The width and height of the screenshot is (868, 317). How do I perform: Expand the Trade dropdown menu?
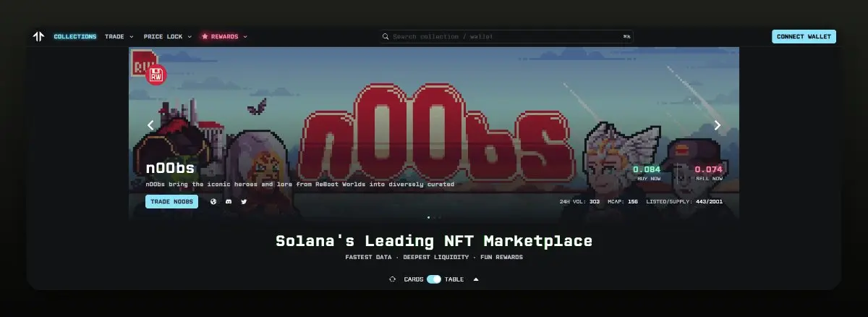point(119,36)
